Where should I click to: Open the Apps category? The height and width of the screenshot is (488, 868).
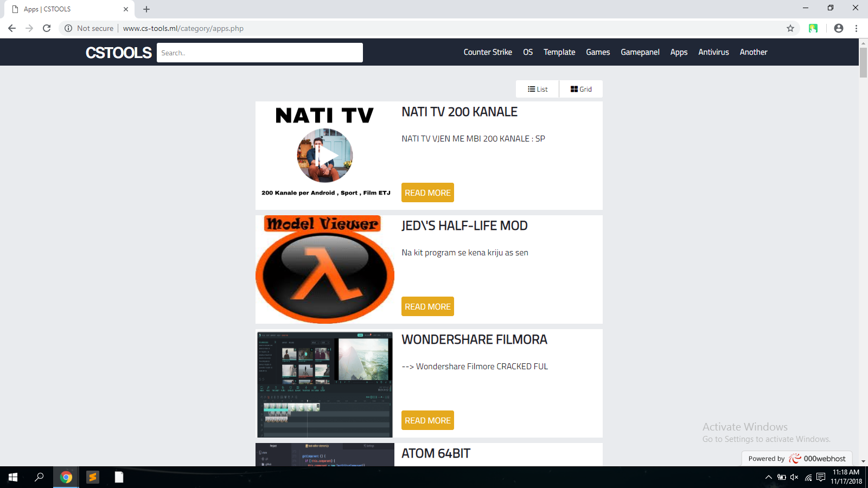coord(679,52)
